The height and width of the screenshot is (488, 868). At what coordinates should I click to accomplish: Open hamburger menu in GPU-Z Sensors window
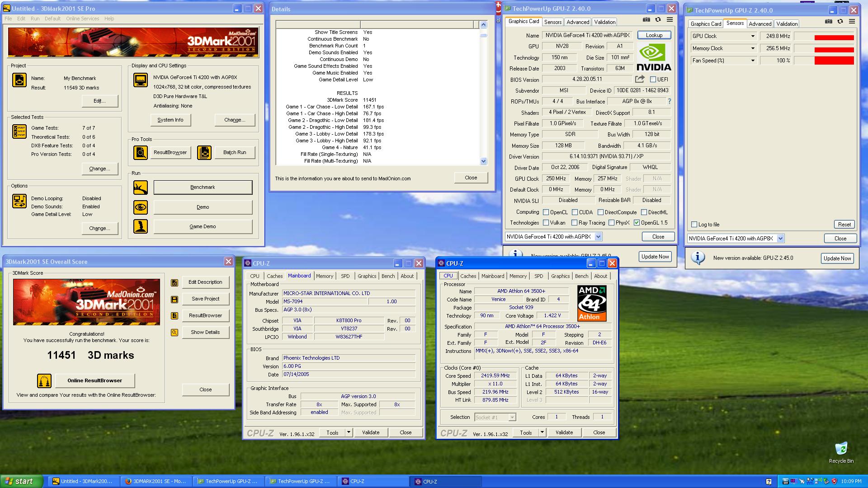click(852, 21)
